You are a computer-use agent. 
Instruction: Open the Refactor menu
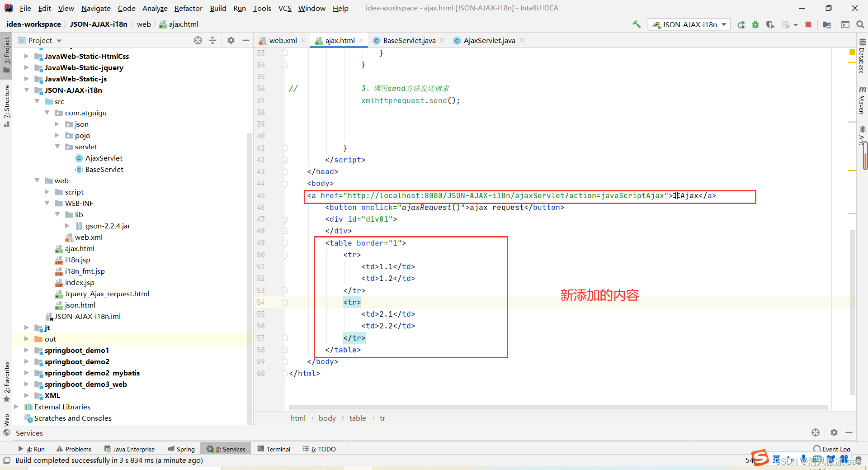(x=189, y=8)
